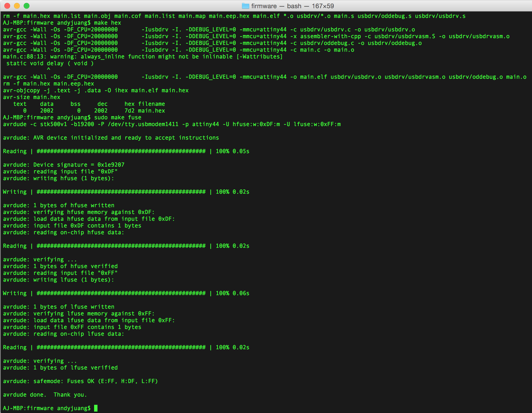This screenshot has width=532, height=413.
Task: Click 'load data lfuse data from input file' line
Action: [x=89, y=320]
